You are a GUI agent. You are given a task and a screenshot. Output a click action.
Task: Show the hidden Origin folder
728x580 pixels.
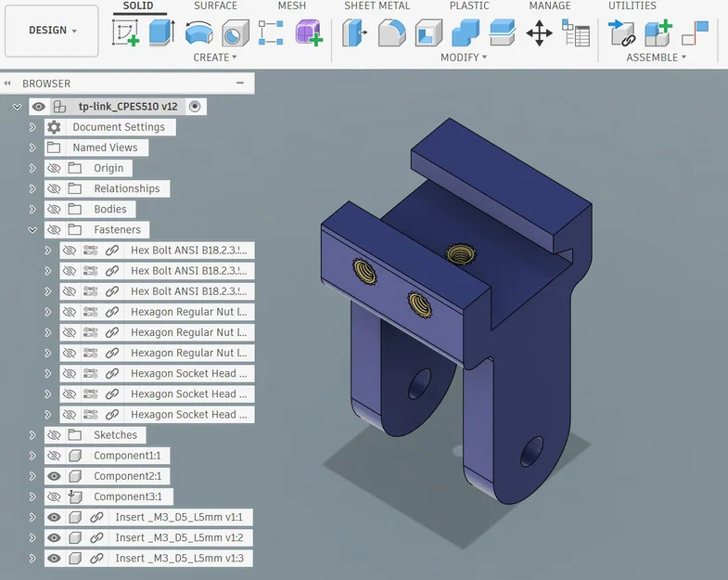[x=54, y=168]
